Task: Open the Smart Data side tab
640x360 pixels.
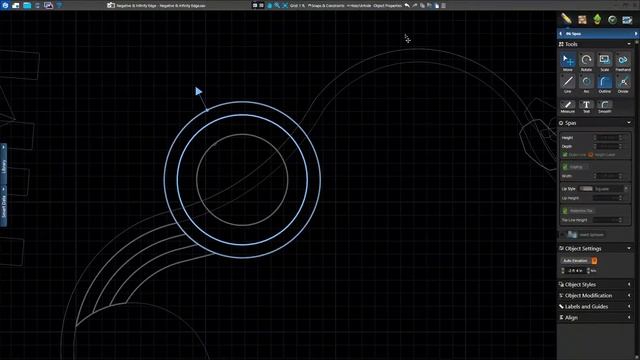Action: pos(4,206)
